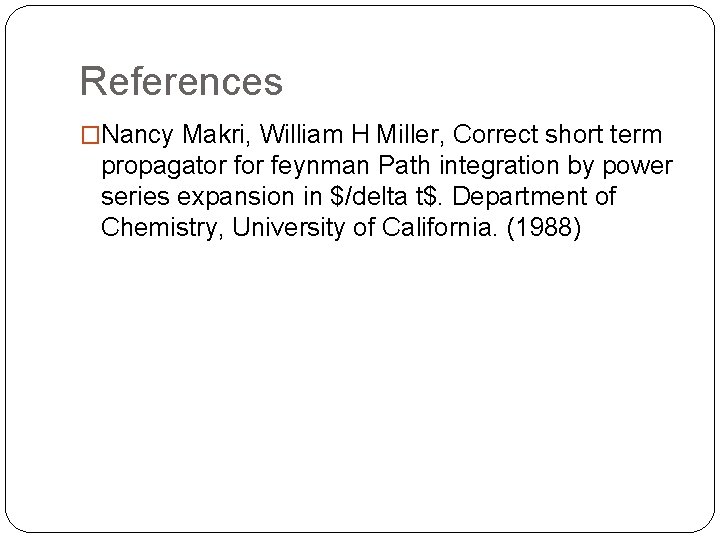Click the words 'University of California'
The image size is (720, 540).
[375, 225]
